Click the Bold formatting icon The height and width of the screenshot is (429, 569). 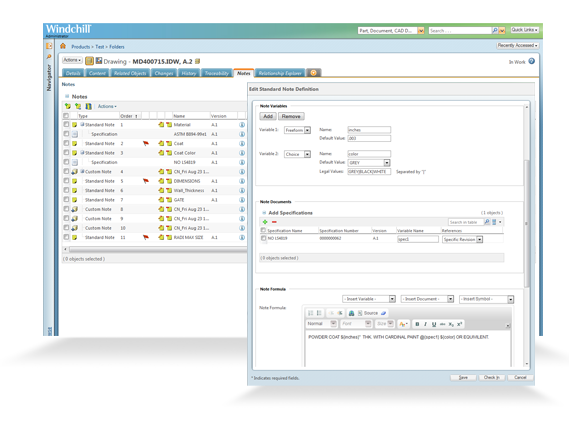[x=417, y=324]
